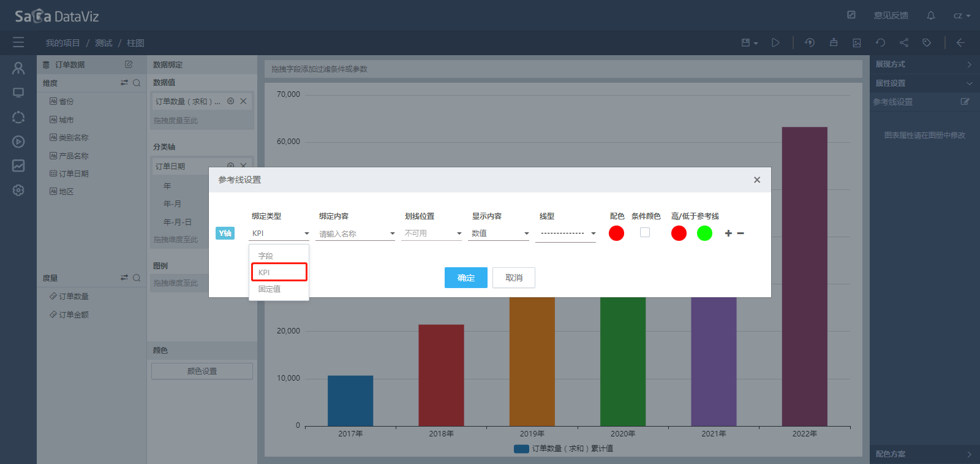Toggle the 条件颜色 checkbox
The image size is (980, 464).
[x=645, y=232]
